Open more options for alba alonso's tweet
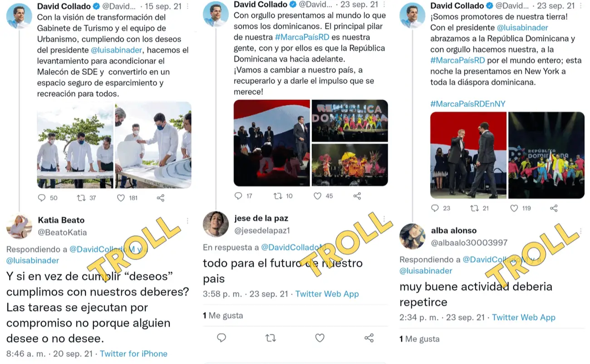The image size is (590, 364). (580, 231)
